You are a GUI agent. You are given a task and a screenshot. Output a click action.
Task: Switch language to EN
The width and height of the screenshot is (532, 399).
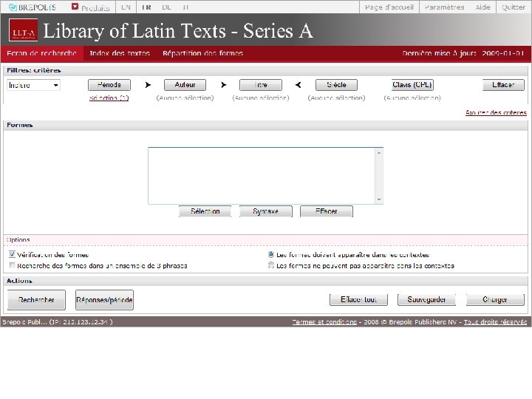point(126,7)
